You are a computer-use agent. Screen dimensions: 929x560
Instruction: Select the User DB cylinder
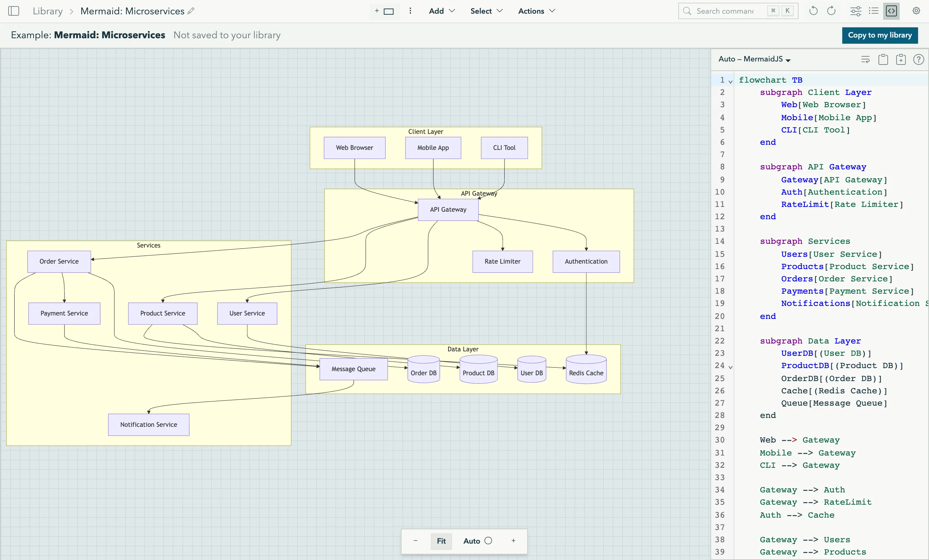click(531, 369)
